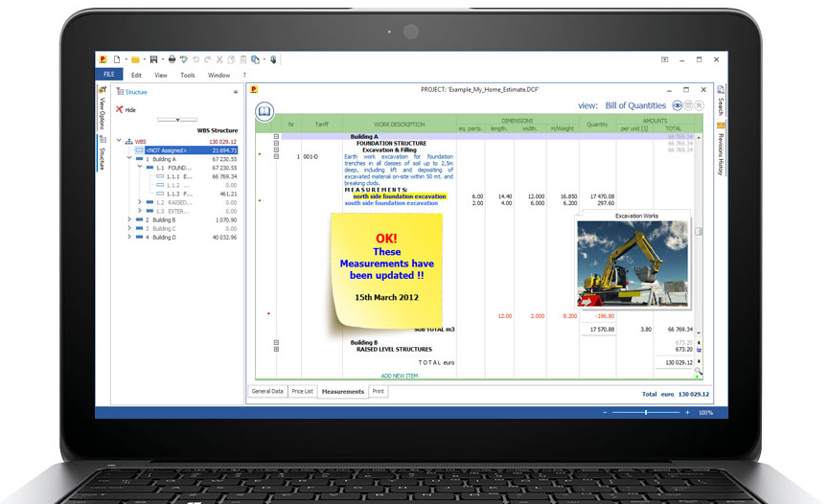Switch to the Price List tab
829x504 pixels.
click(303, 391)
